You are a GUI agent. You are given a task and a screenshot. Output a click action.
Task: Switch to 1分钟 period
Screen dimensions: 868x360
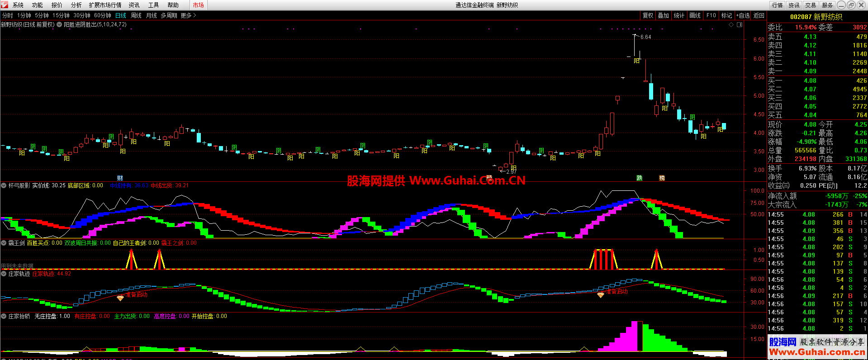24,15
